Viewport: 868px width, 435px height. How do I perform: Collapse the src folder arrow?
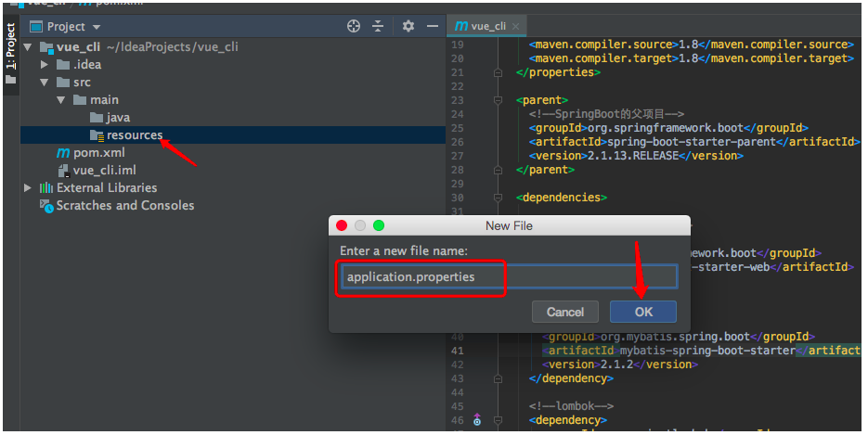(x=45, y=83)
